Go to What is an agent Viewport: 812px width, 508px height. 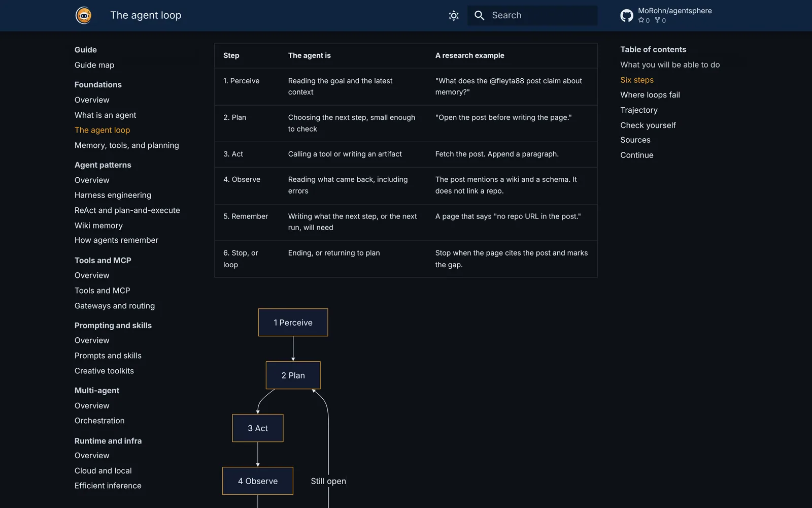[x=105, y=115]
